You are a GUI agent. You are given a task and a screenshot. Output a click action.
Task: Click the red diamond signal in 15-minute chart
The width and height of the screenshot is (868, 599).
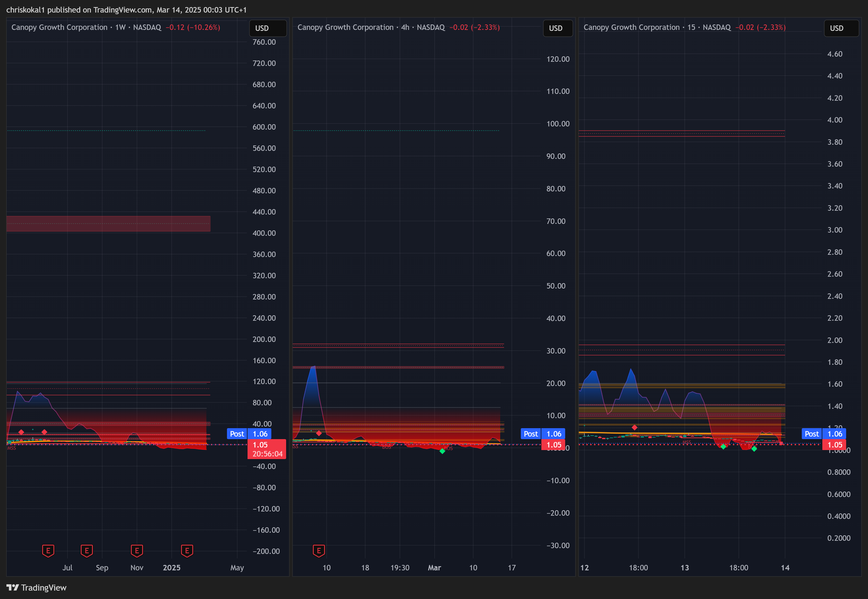(x=634, y=428)
